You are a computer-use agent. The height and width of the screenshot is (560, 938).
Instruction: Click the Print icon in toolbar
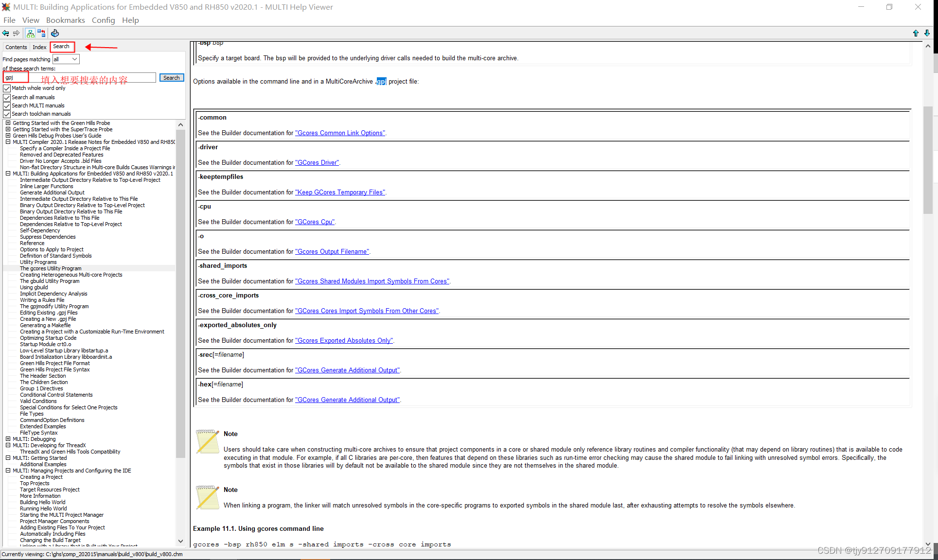point(55,33)
